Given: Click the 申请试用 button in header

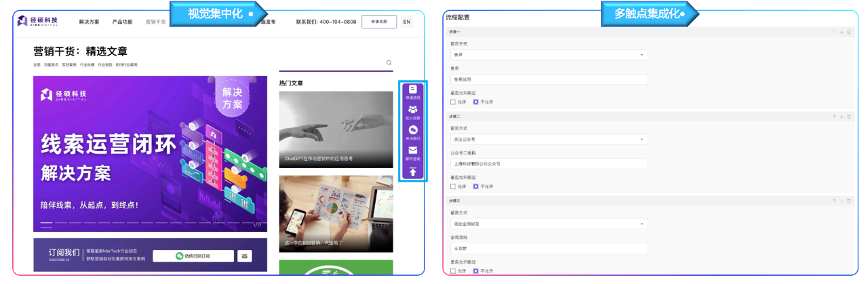Looking at the screenshot, I should [379, 22].
